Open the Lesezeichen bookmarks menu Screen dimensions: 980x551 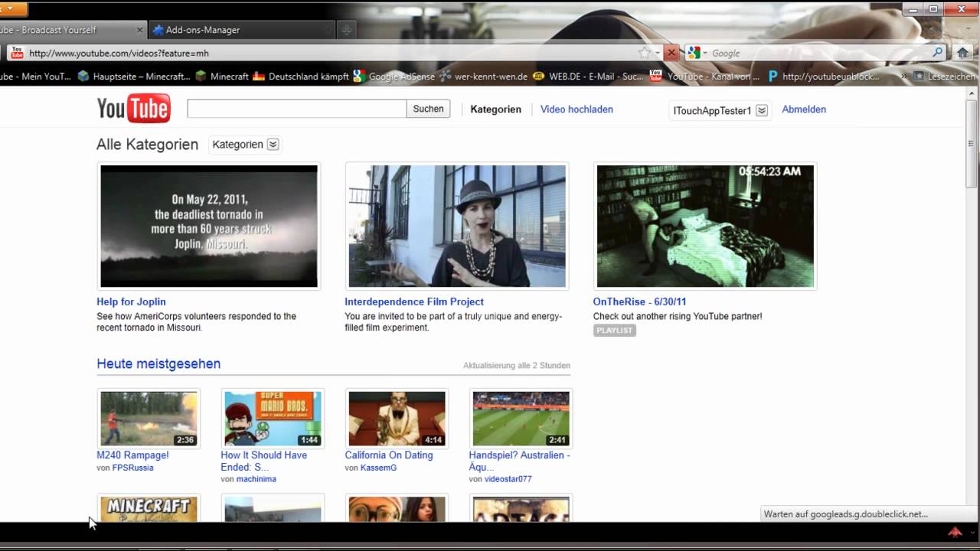pos(945,77)
